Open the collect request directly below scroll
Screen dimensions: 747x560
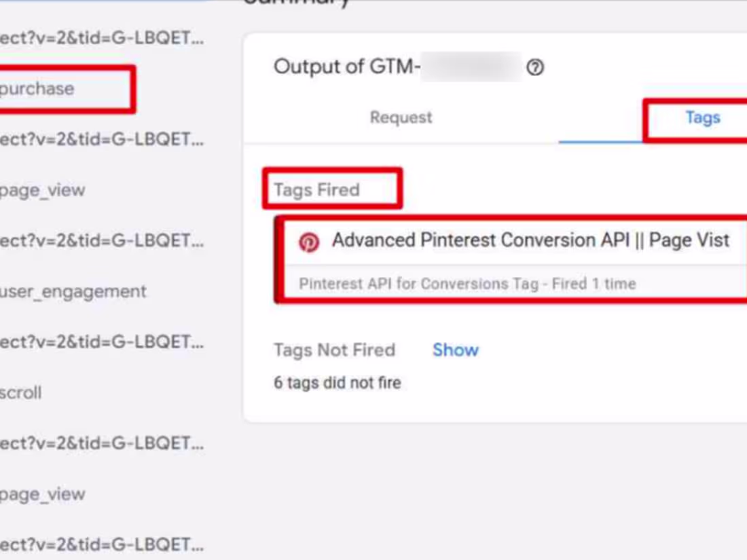pyautogui.click(x=102, y=444)
